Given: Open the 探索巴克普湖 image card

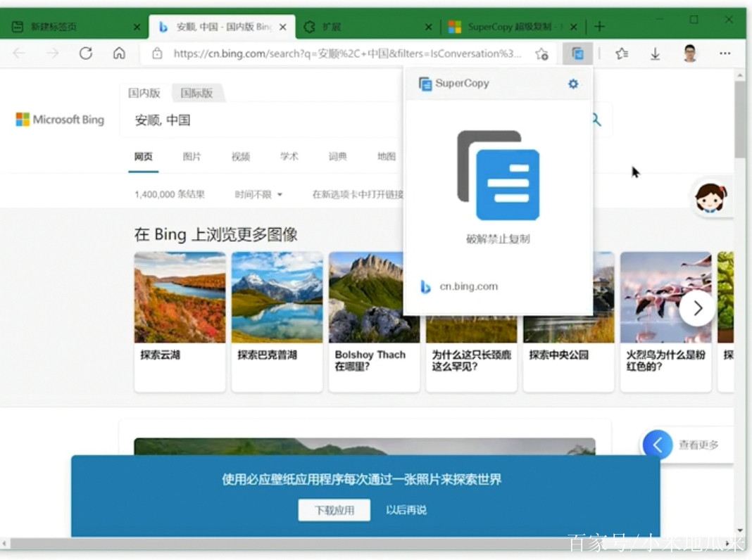Looking at the screenshot, I should coord(277,321).
